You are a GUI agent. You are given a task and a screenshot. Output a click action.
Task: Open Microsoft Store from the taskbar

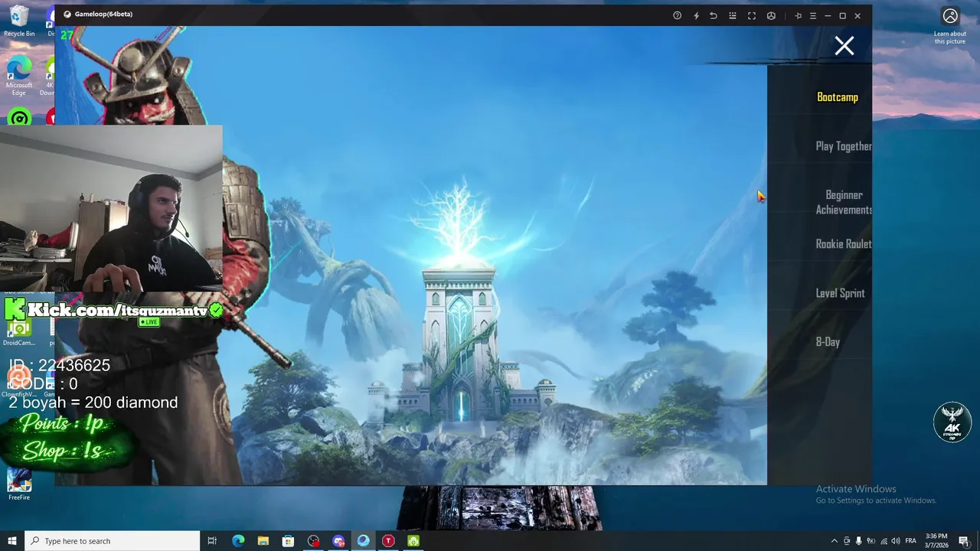pos(288,541)
